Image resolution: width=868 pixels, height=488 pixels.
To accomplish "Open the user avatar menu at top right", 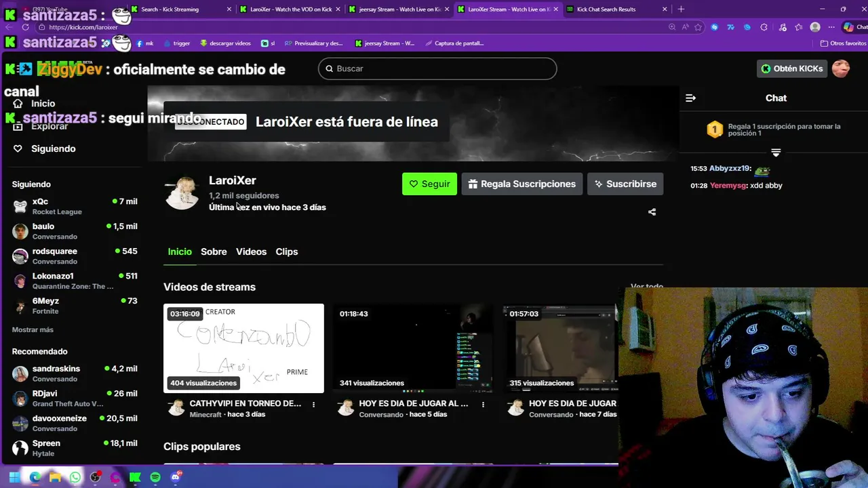I will (841, 68).
